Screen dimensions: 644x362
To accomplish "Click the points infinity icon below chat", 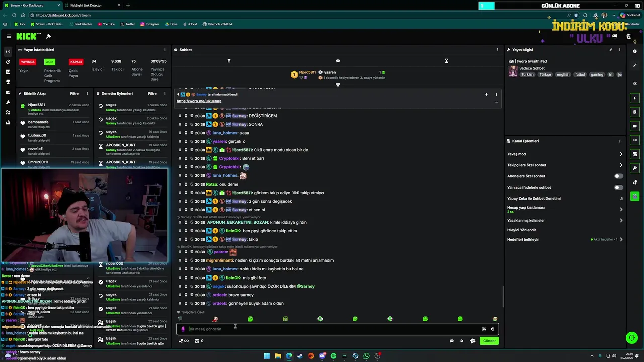I will click(184, 341).
